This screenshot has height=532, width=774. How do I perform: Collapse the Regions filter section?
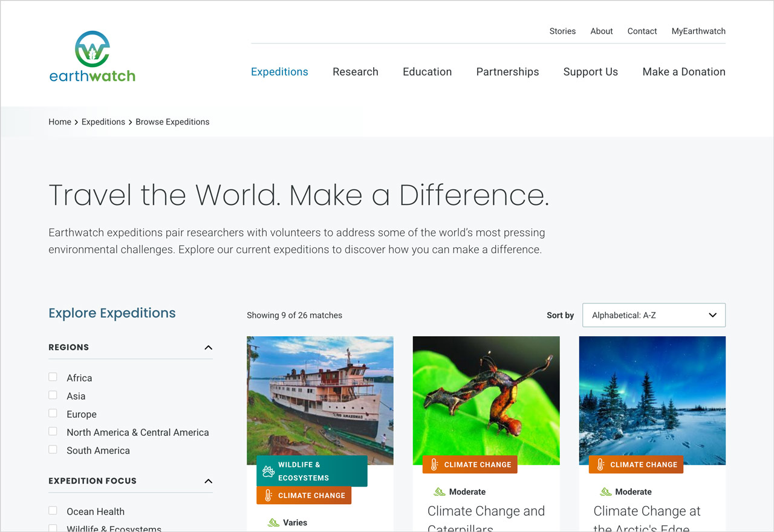tap(209, 347)
